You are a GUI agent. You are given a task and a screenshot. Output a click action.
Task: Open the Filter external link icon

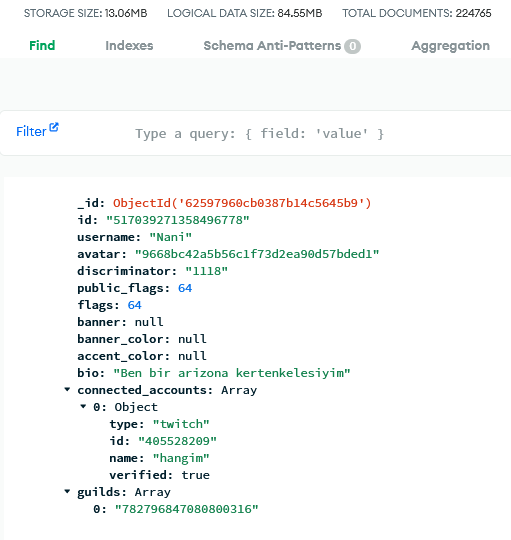pyautogui.click(x=54, y=127)
